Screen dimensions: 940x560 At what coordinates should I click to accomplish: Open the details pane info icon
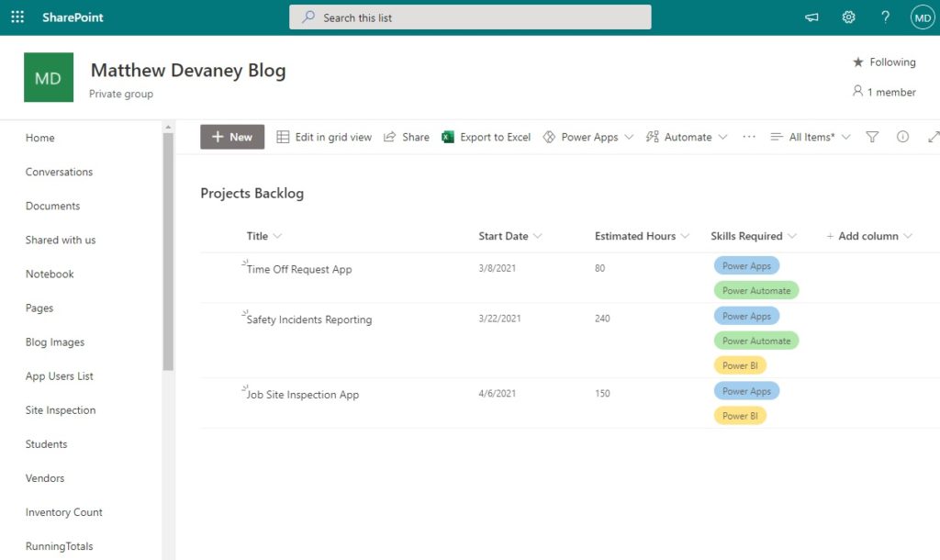click(902, 136)
